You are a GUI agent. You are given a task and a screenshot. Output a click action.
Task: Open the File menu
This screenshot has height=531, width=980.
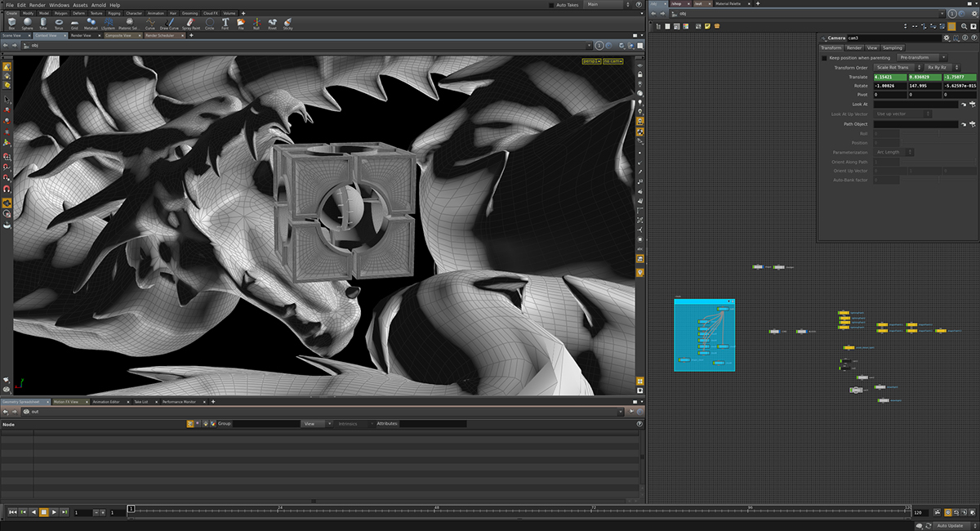(10, 5)
